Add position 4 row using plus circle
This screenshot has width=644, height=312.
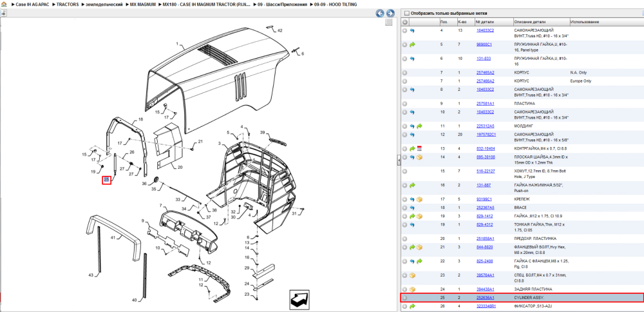click(x=404, y=30)
